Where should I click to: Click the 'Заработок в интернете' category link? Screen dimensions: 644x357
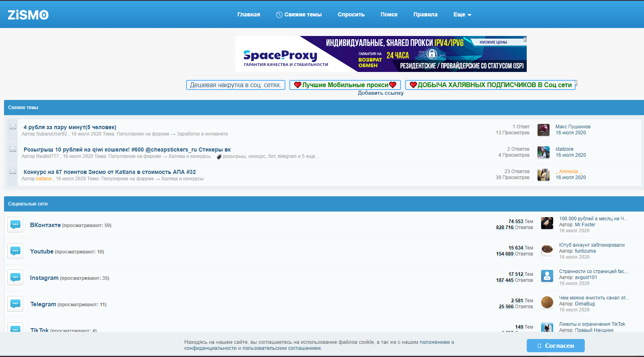203,134
